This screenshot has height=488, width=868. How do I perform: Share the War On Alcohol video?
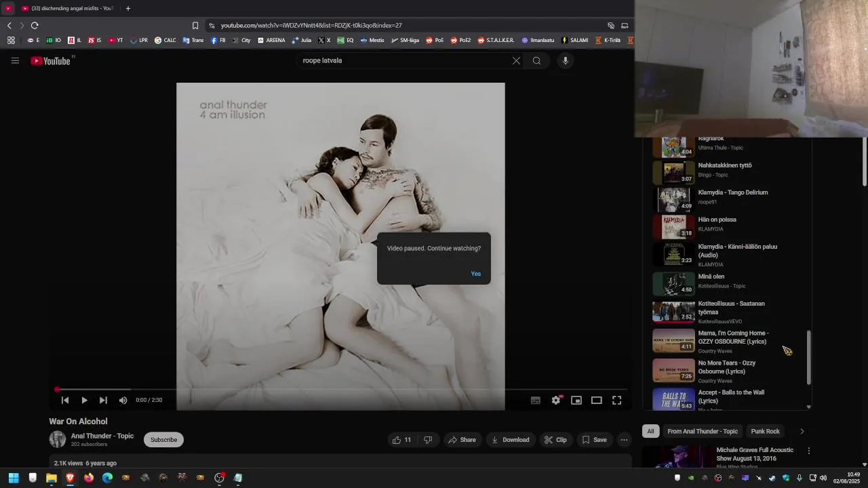tap(461, 440)
